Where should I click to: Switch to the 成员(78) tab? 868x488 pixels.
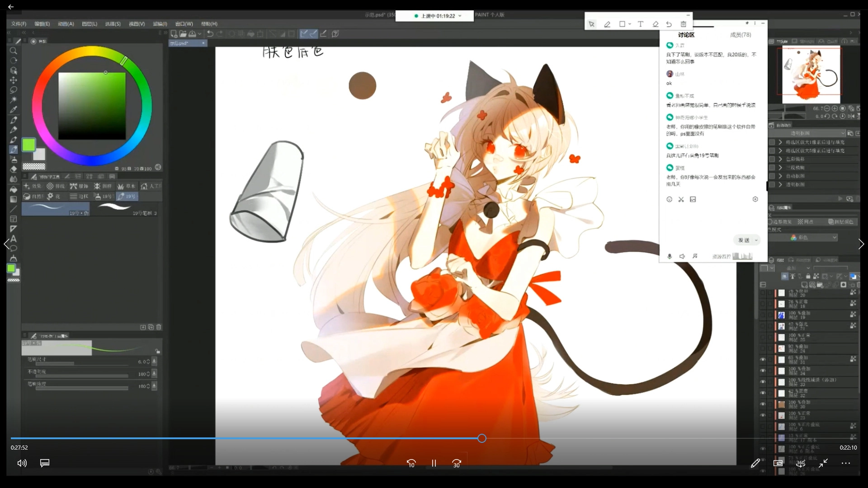(741, 35)
